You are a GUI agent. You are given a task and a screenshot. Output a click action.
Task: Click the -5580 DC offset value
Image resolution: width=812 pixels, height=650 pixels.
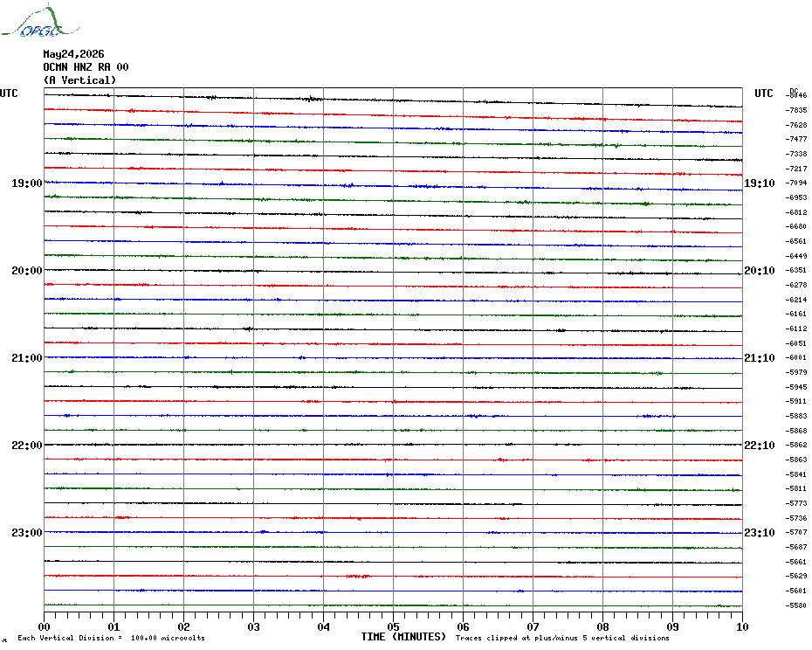796,605
